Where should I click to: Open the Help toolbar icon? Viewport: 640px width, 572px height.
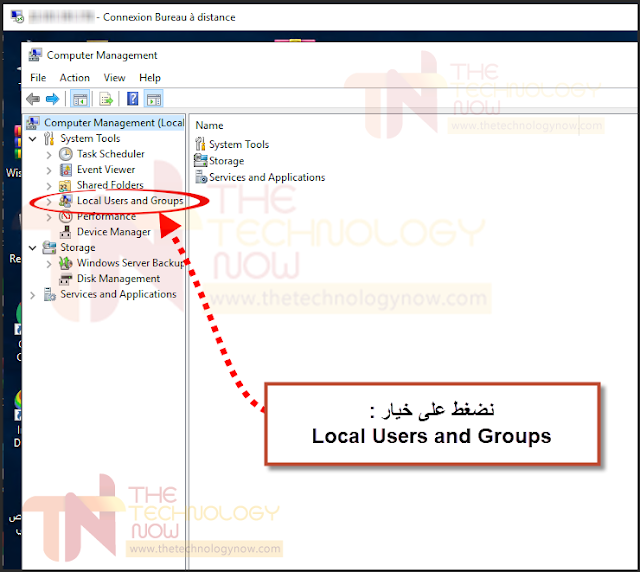point(133,99)
